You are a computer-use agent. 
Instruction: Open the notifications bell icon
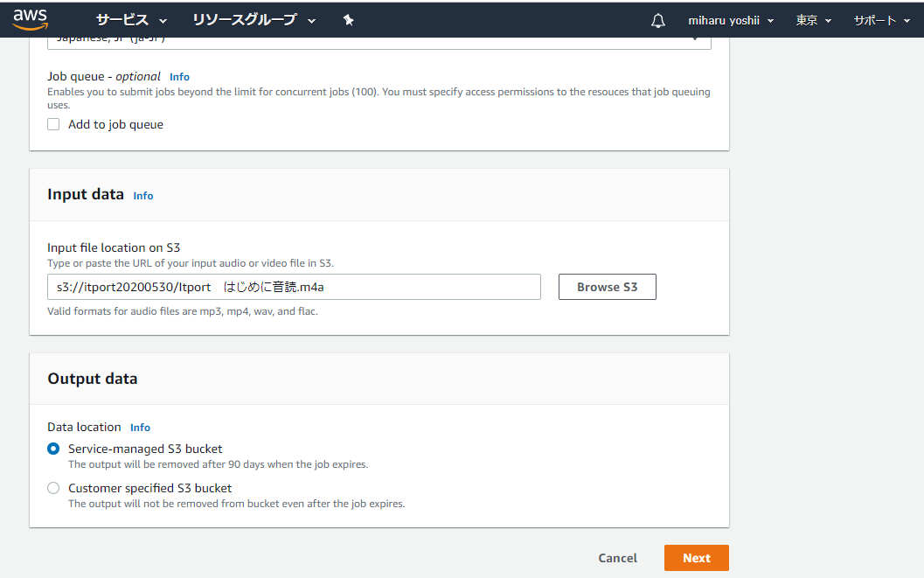[657, 21]
